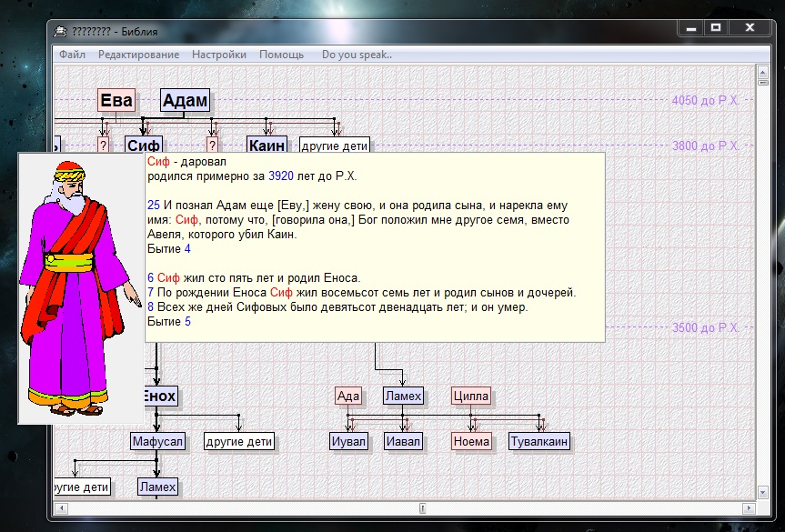Open the Помощь menu
785x532 pixels.
[281, 55]
